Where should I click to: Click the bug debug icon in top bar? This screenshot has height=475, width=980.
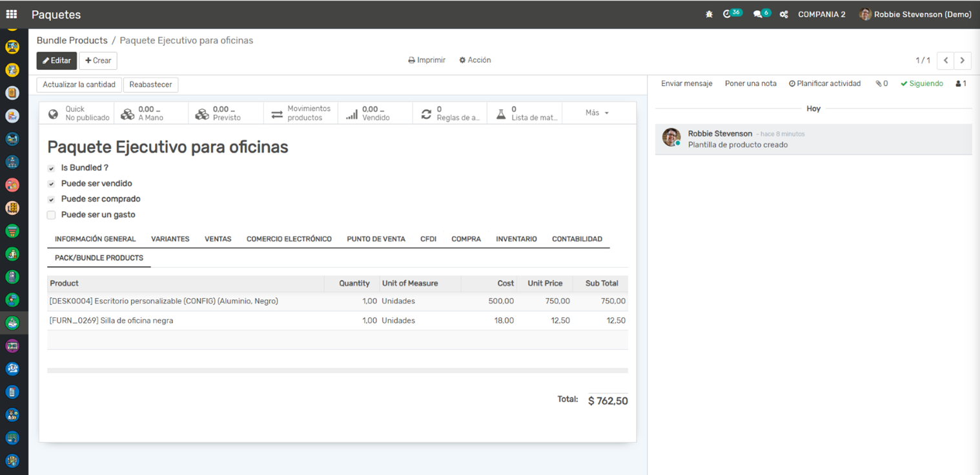[709, 14]
